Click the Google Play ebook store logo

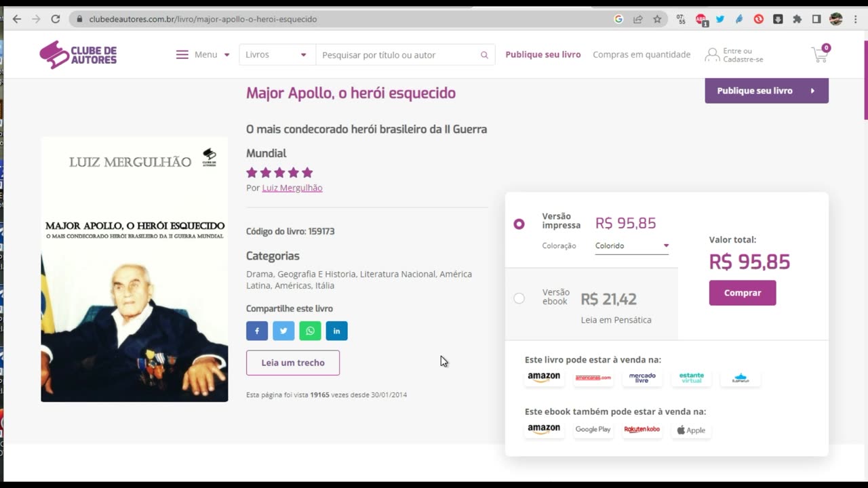[593, 430]
